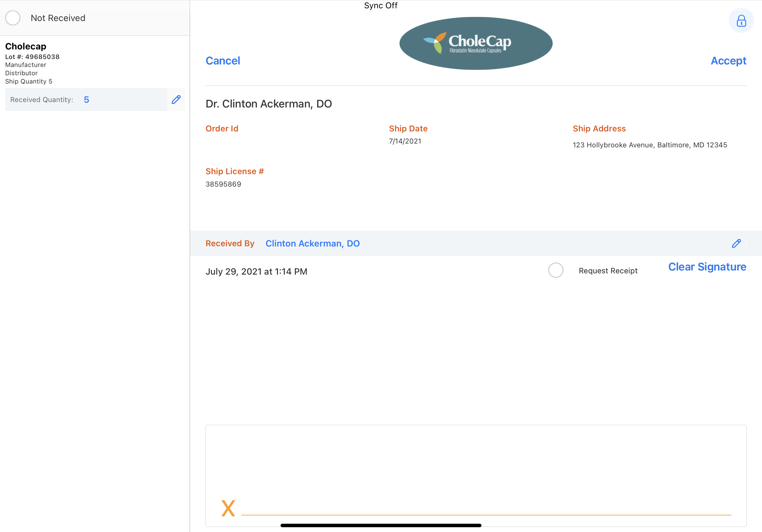
Task: Select the Not Received radio button
Action: click(x=13, y=18)
